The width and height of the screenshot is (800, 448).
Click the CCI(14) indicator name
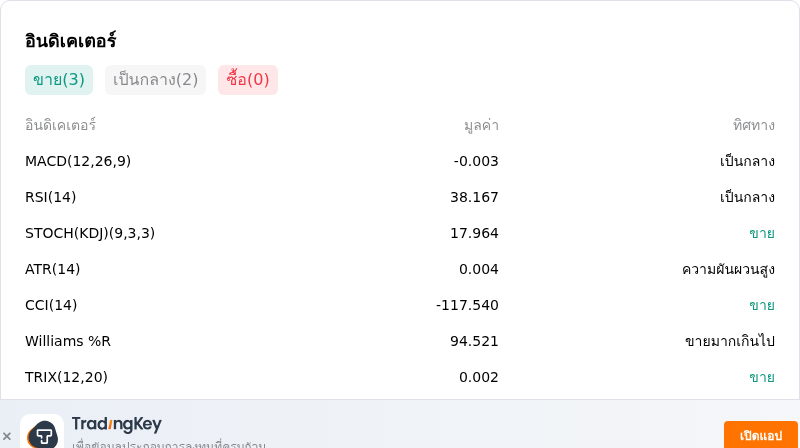(x=51, y=305)
